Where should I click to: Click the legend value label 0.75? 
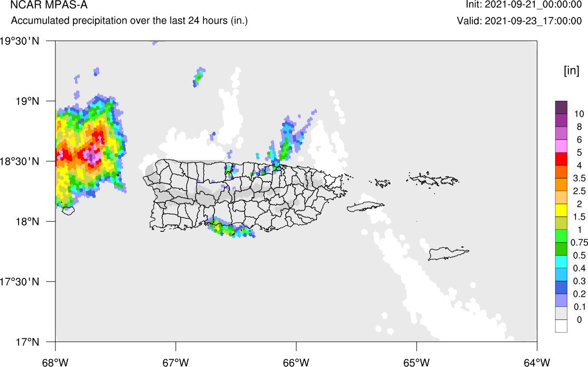coord(579,242)
